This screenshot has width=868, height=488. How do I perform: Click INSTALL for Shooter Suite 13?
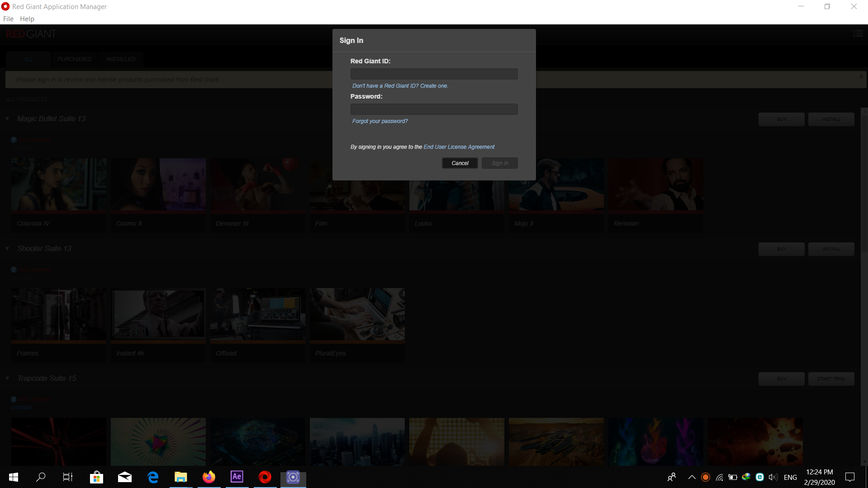click(x=831, y=249)
